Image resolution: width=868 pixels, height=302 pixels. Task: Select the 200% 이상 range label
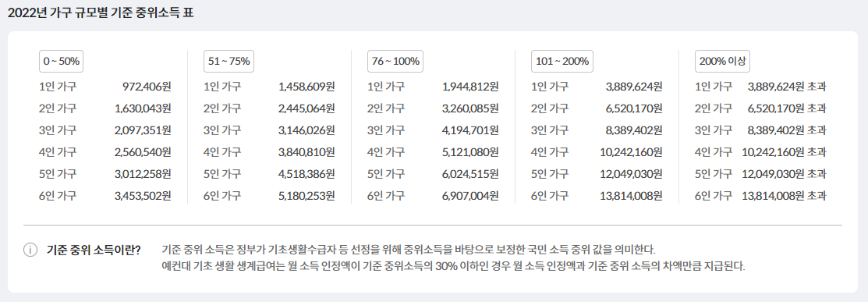coord(723,62)
